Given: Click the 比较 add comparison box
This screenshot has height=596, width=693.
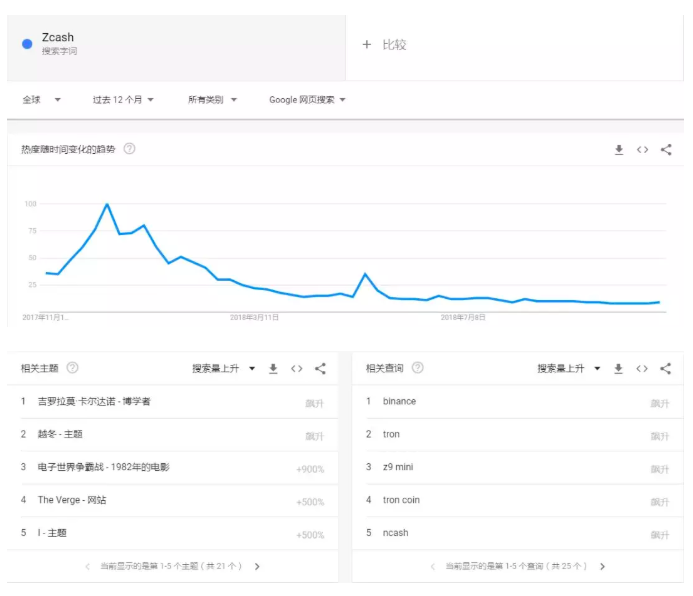Looking at the screenshot, I should [x=514, y=48].
